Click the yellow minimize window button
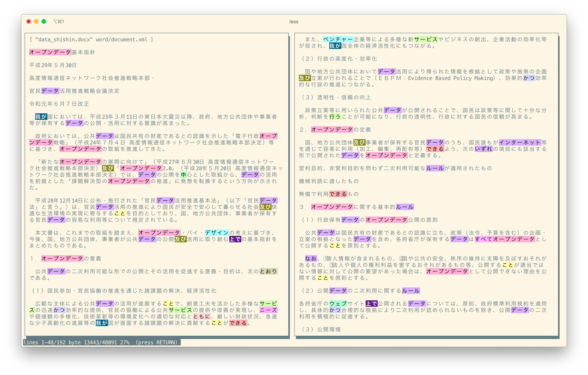Image resolution: width=588 pixels, height=375 pixels. [x=36, y=21]
